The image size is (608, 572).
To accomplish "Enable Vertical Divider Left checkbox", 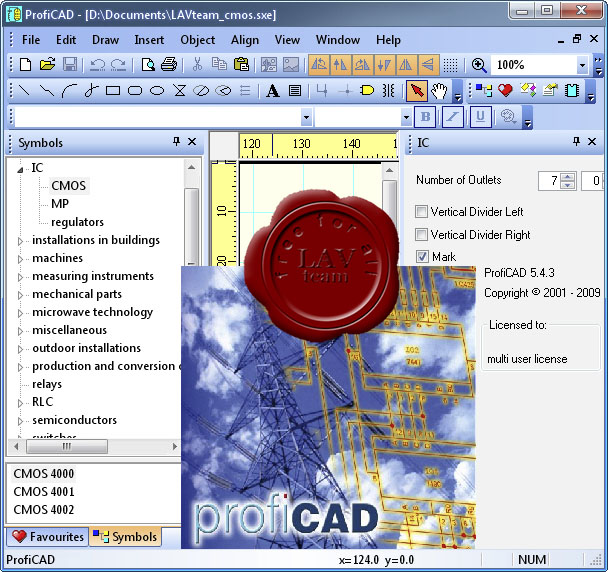I will [x=421, y=212].
